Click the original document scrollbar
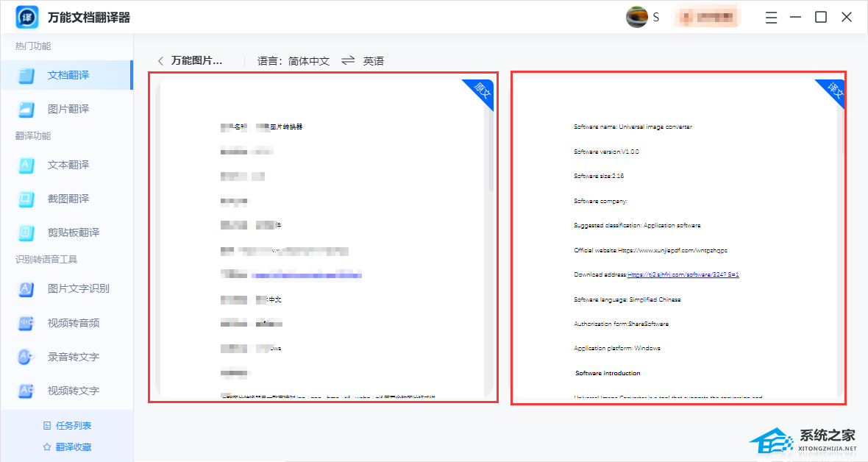Viewport: 868px width, 462px height. [491, 149]
